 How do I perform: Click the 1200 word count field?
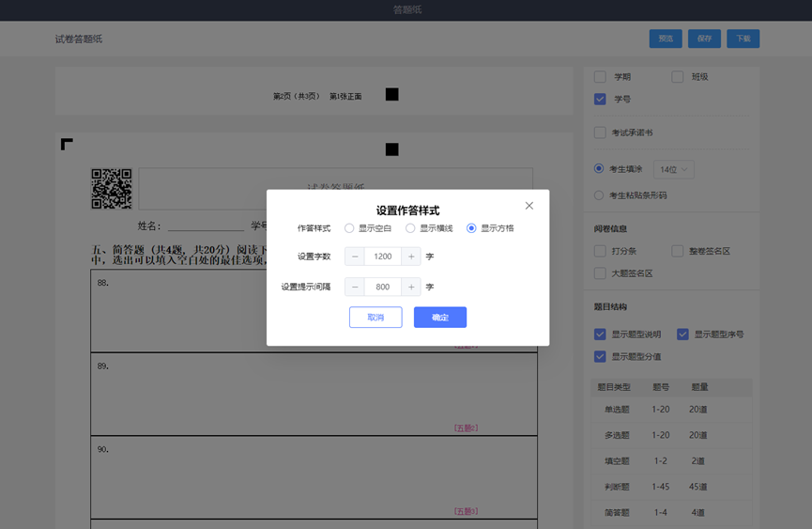point(383,257)
